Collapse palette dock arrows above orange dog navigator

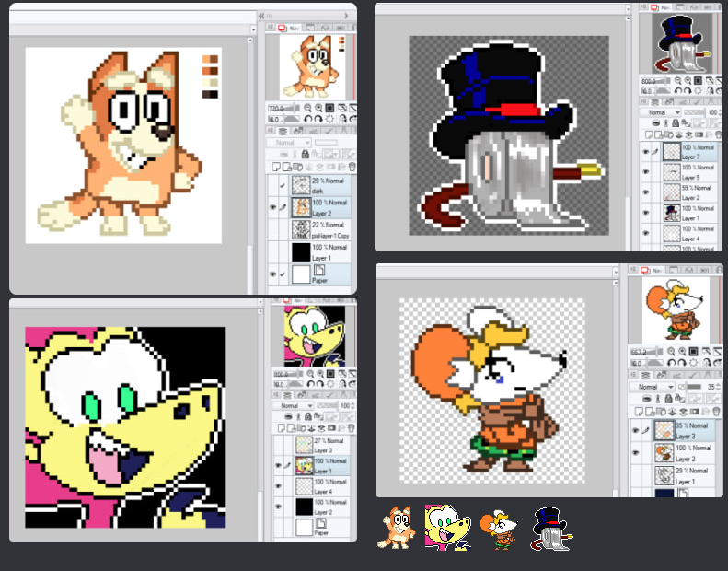(261, 16)
